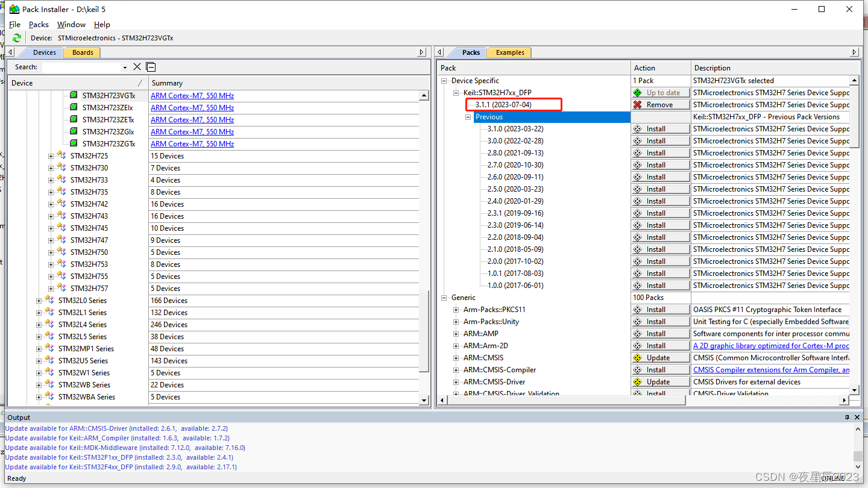Click the collapse-all icon beside search
The width and height of the screenshot is (868, 488).
151,67
